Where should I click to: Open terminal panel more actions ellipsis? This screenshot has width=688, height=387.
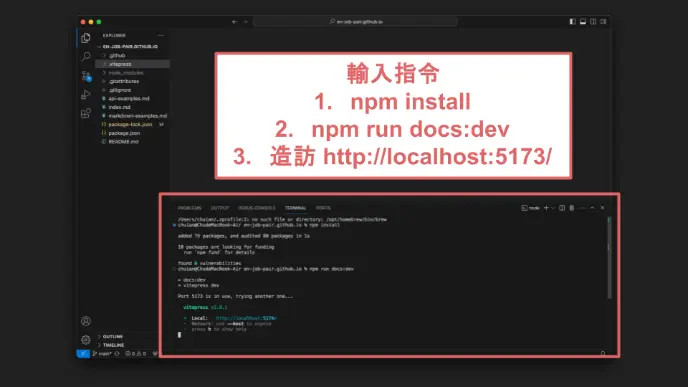click(582, 208)
